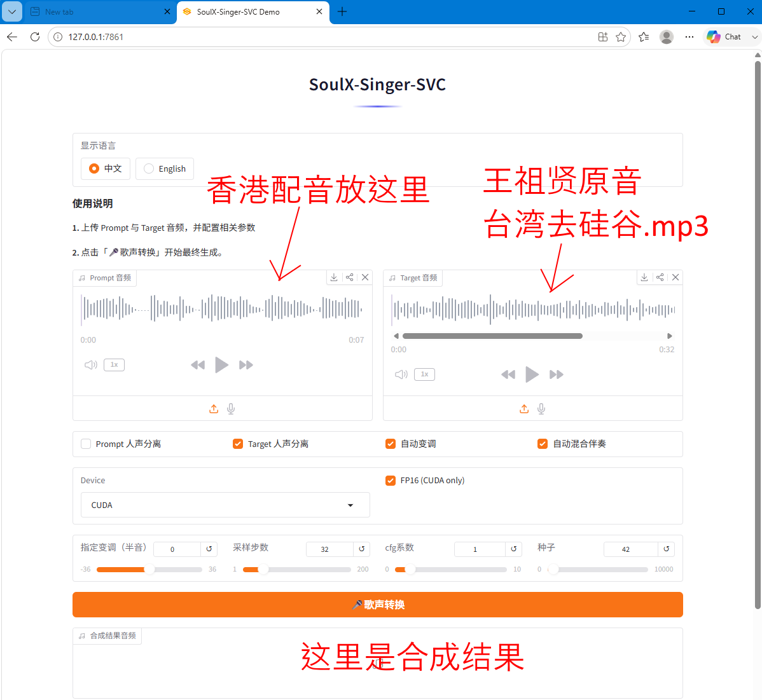This screenshot has width=762, height=700.
Task: Open the tab actions menu chevron
Action: (x=12, y=11)
